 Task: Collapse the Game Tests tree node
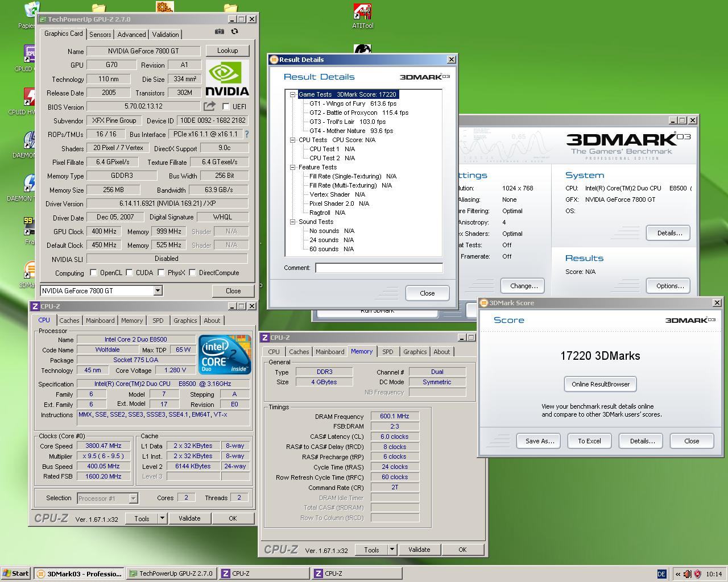point(292,94)
